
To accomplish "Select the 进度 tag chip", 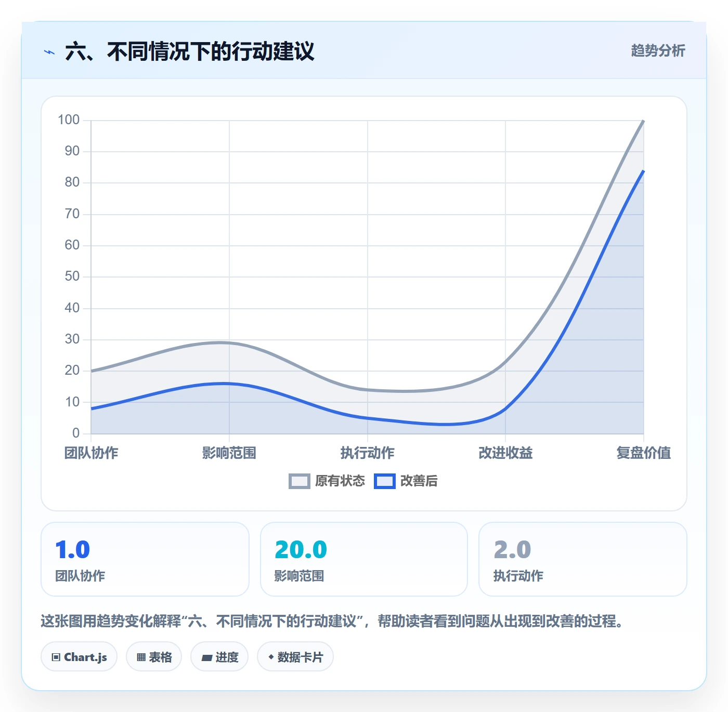I will coord(219,657).
